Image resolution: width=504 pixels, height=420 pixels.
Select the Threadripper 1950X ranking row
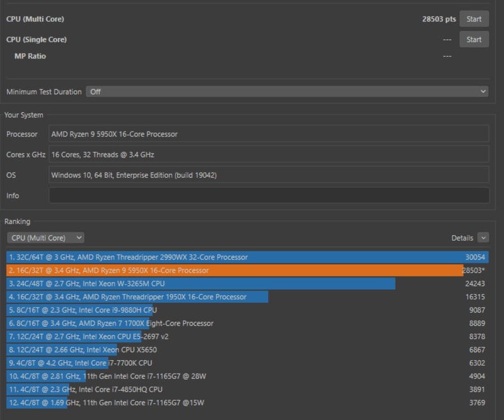pos(248,297)
